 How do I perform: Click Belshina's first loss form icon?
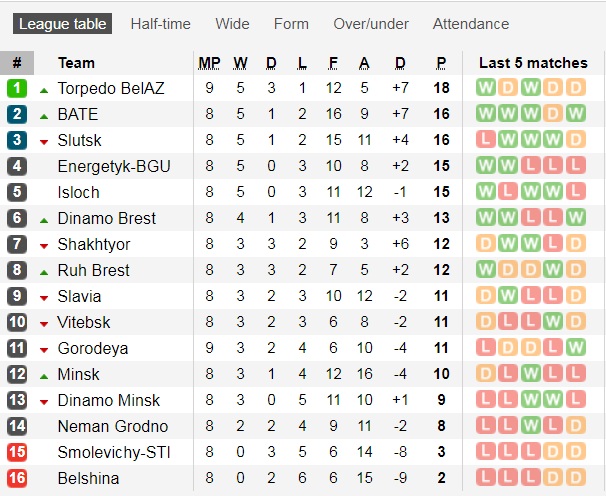coord(487,478)
